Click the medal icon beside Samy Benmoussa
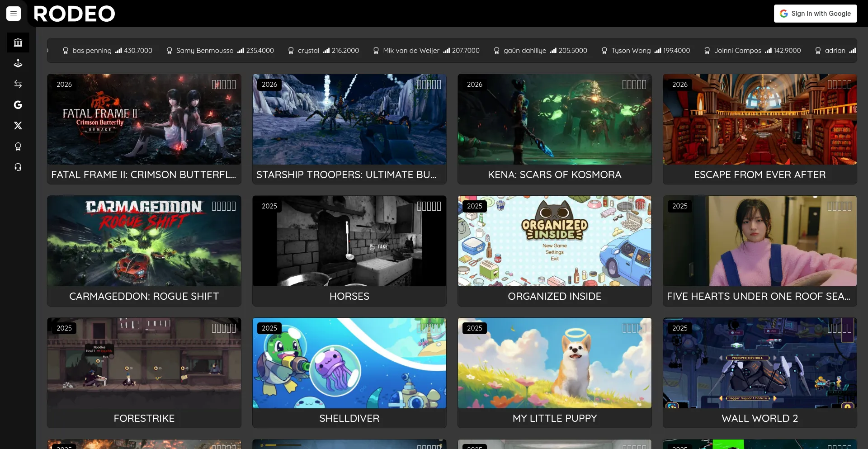The image size is (868, 449). pos(170,51)
